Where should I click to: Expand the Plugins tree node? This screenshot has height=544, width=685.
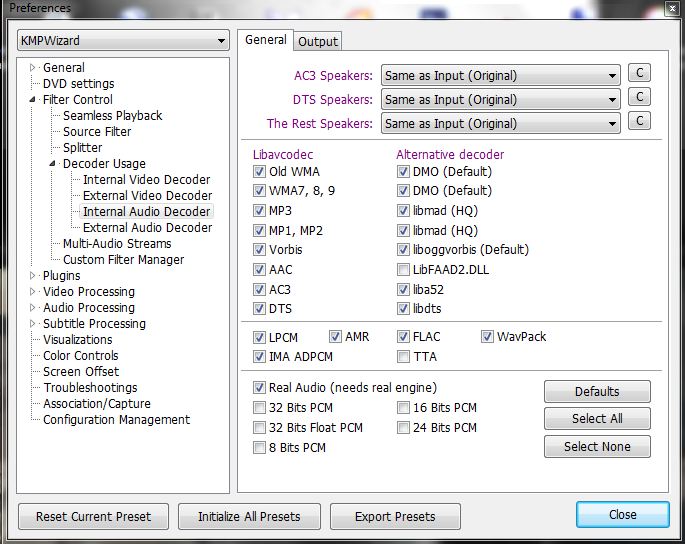(32, 276)
